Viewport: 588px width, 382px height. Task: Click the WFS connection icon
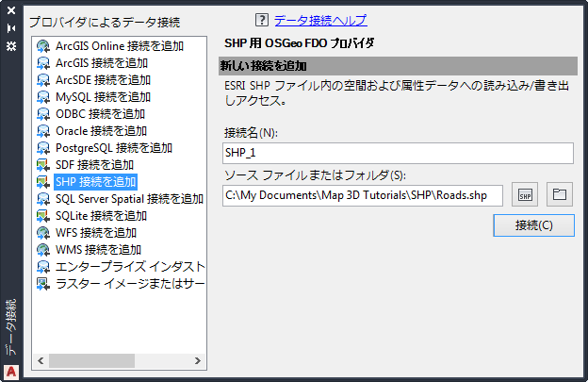[43, 233]
